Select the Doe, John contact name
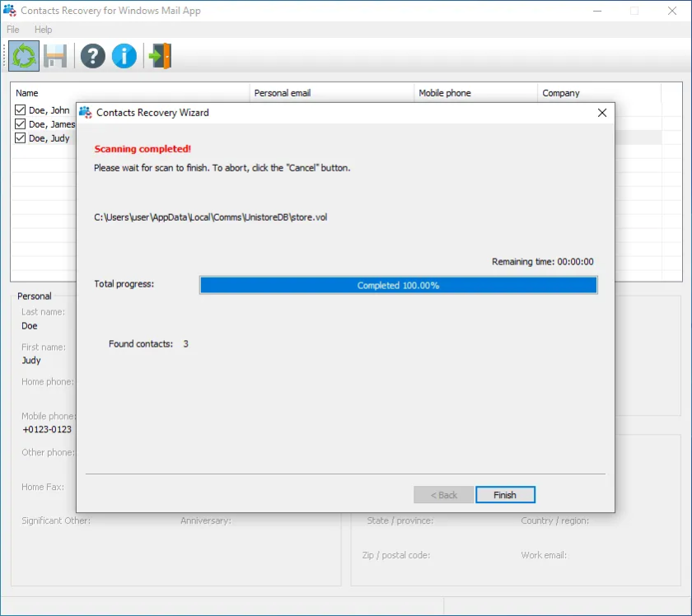692x616 pixels. [49, 110]
